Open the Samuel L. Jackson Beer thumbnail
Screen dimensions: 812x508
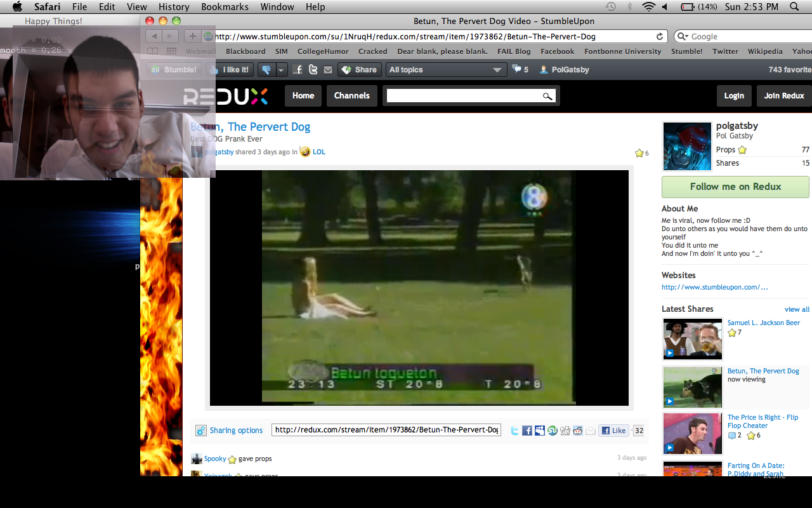coord(692,339)
